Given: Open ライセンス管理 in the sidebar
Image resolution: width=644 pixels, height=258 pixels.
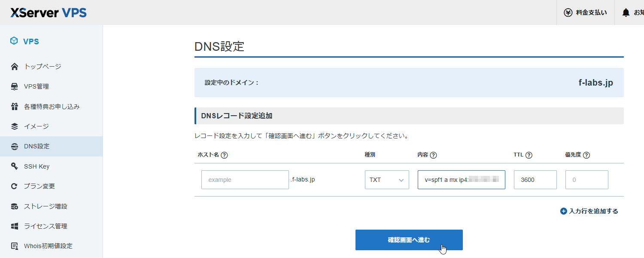Looking at the screenshot, I should (46, 226).
